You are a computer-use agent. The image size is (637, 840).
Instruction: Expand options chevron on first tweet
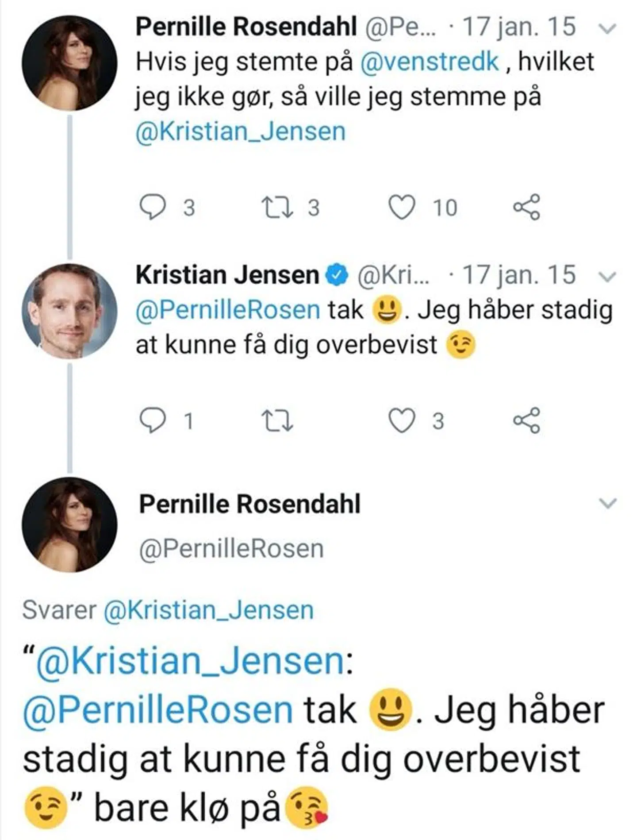pos(607,29)
